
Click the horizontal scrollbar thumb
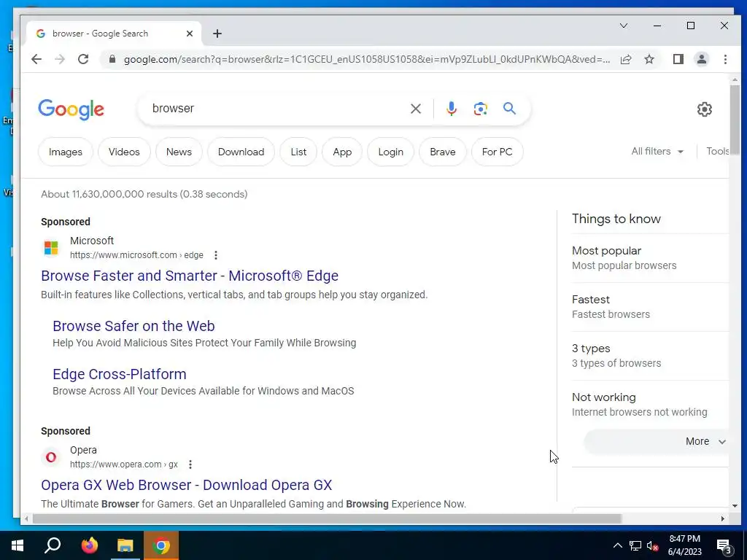pos(327,518)
